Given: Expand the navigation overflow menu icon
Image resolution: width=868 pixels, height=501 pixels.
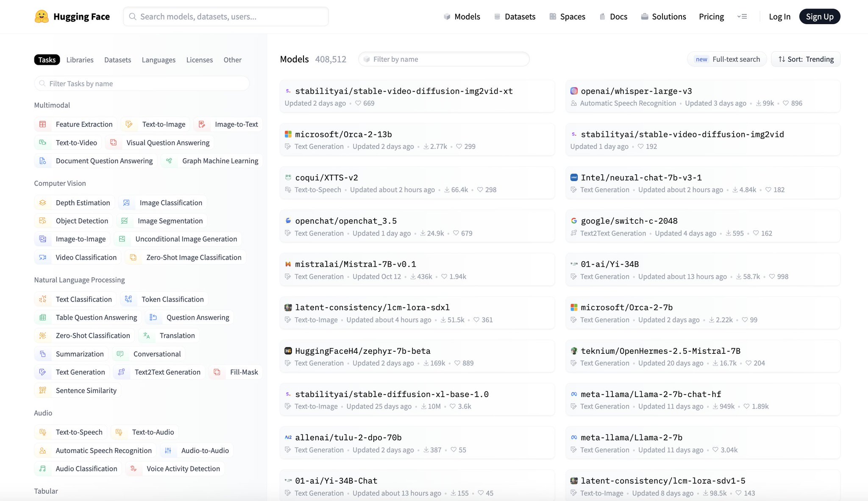Looking at the screenshot, I should 742,17.
